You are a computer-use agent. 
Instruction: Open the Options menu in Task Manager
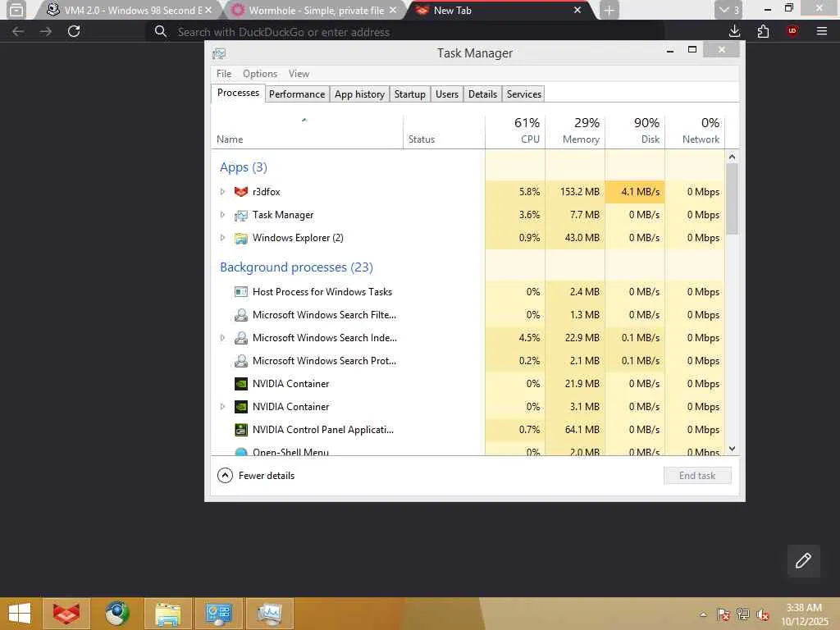(x=260, y=74)
